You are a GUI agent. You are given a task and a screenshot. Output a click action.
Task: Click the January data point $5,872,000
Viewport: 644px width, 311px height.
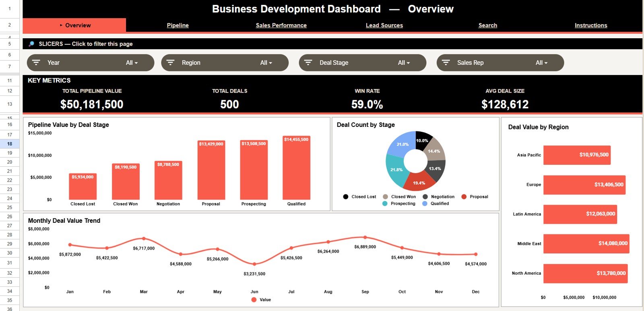tap(70, 245)
